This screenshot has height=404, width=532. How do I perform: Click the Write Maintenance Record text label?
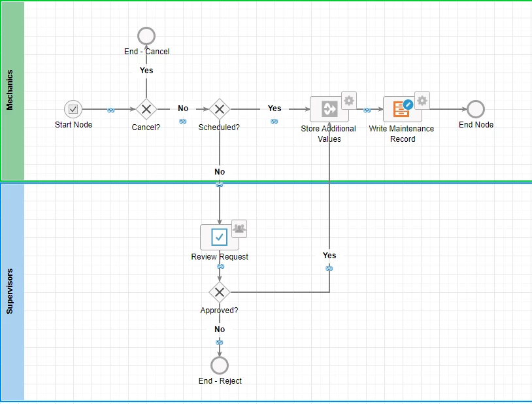click(x=402, y=134)
